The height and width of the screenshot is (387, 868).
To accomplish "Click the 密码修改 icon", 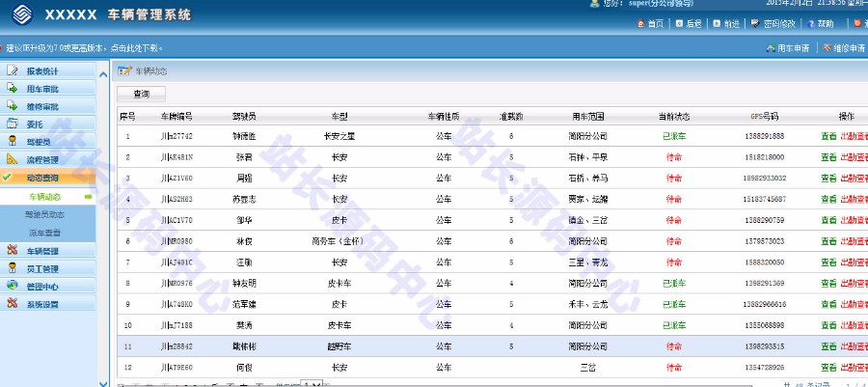I will 755,24.
